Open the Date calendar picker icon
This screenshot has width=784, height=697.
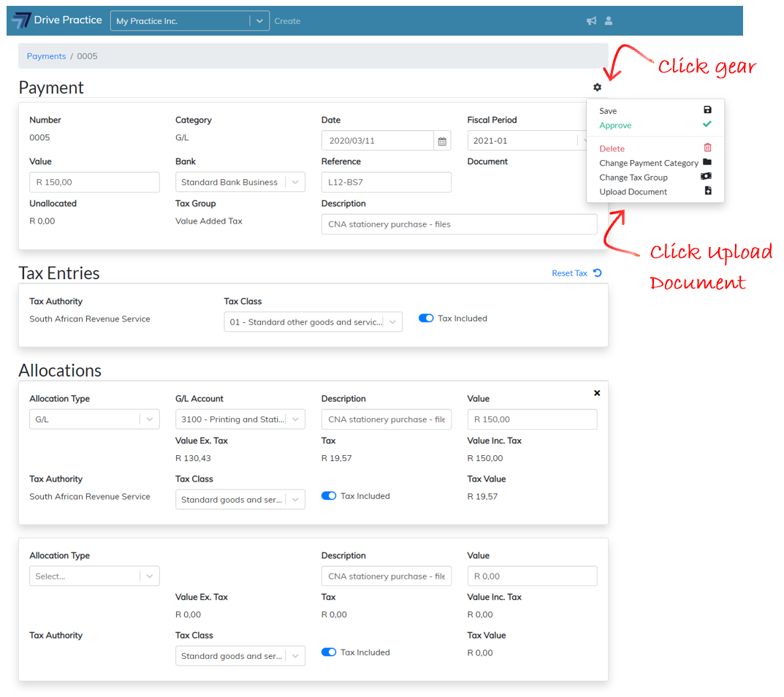pos(442,141)
